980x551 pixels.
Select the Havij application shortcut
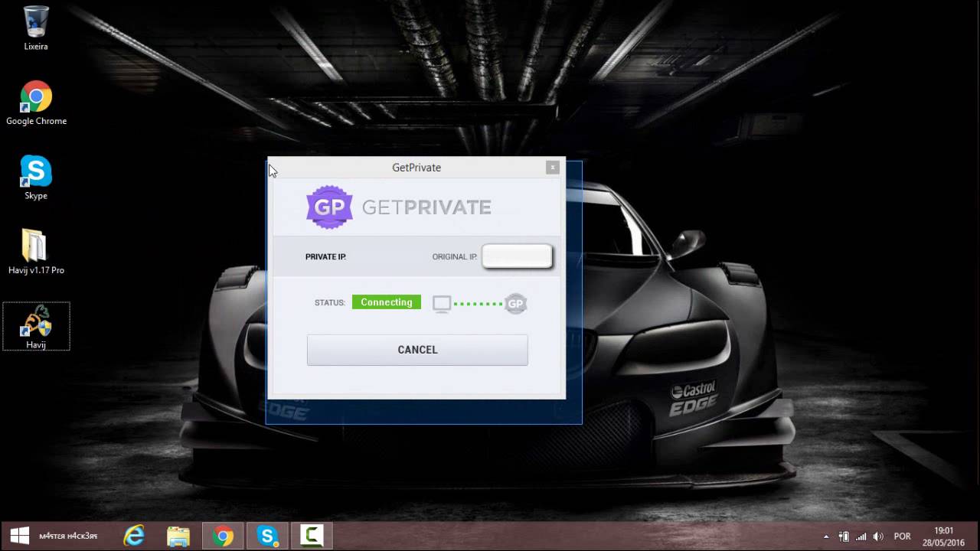(x=36, y=327)
